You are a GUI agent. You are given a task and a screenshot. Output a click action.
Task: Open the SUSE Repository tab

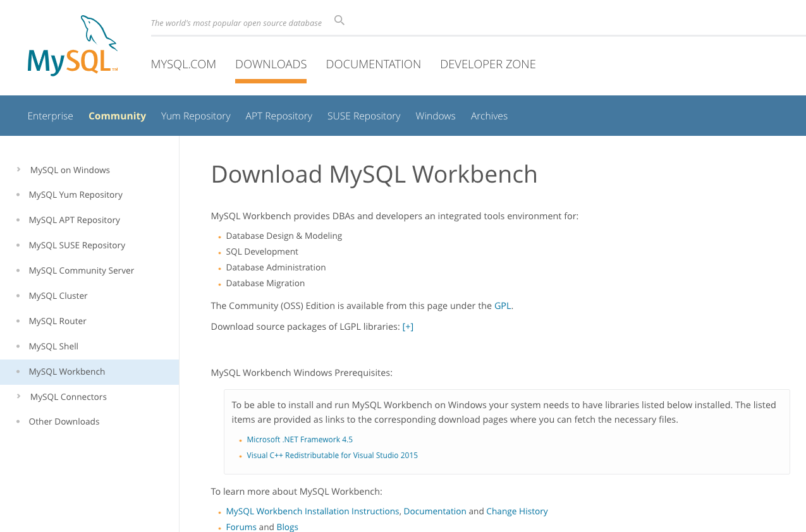(364, 116)
